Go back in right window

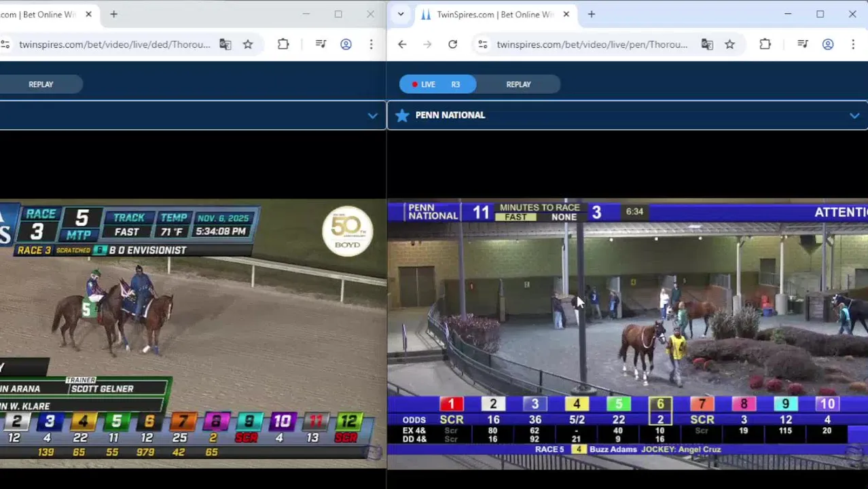point(402,45)
